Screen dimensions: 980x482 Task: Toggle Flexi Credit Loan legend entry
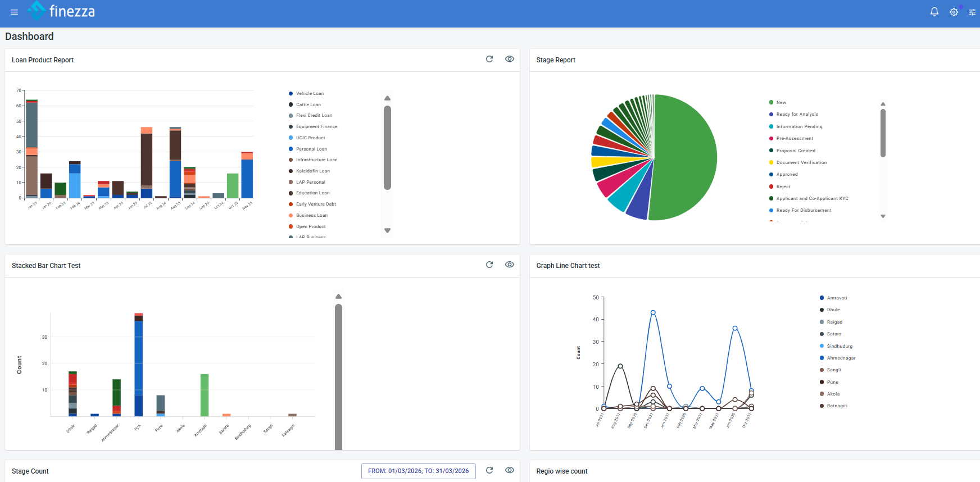(x=310, y=116)
